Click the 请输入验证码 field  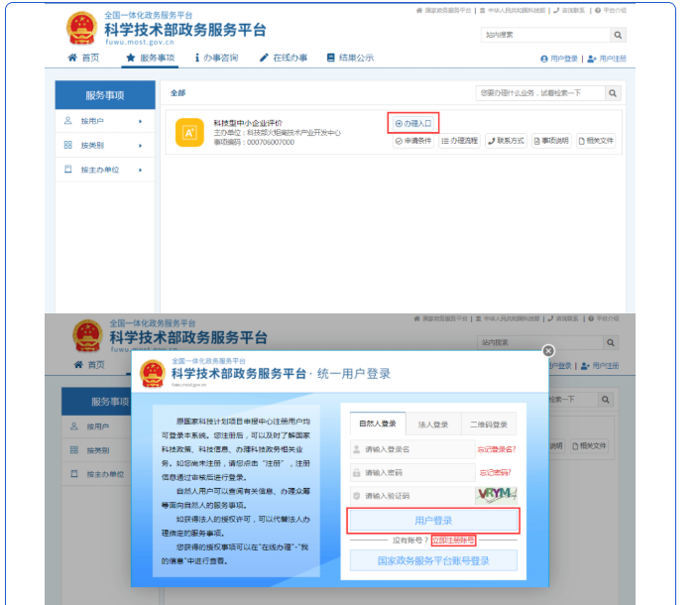coord(412,496)
